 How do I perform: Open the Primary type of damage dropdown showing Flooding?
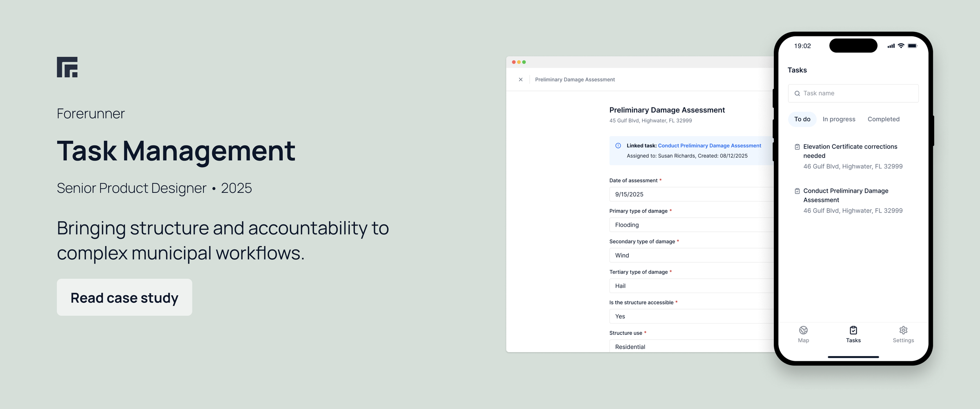click(691, 225)
